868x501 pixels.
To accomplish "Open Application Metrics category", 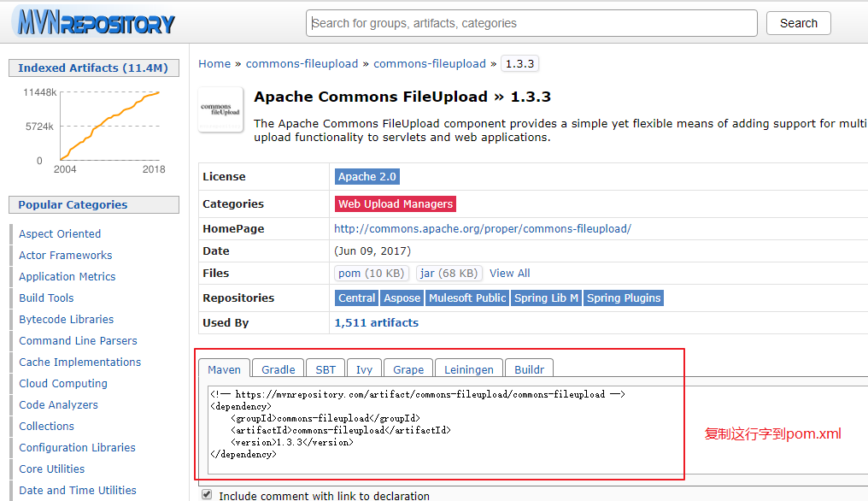I will point(67,276).
